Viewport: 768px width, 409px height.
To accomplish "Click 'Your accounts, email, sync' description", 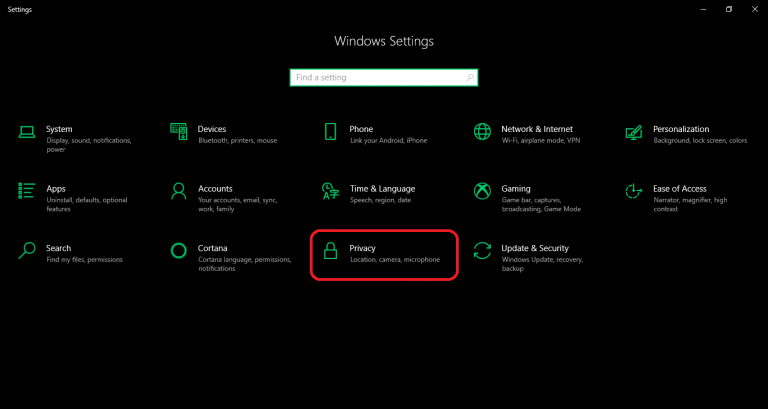I will [238, 204].
